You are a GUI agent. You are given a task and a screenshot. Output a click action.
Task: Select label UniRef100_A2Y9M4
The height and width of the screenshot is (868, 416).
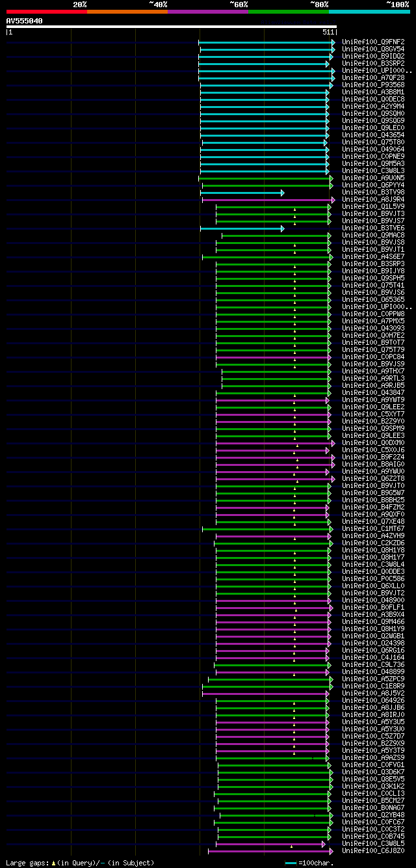tap(374, 106)
